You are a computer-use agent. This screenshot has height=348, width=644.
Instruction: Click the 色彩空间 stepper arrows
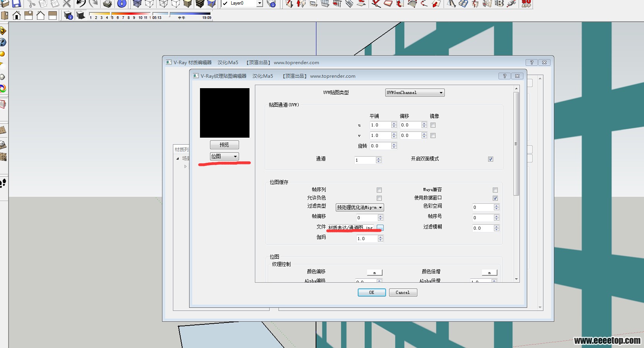497,208
